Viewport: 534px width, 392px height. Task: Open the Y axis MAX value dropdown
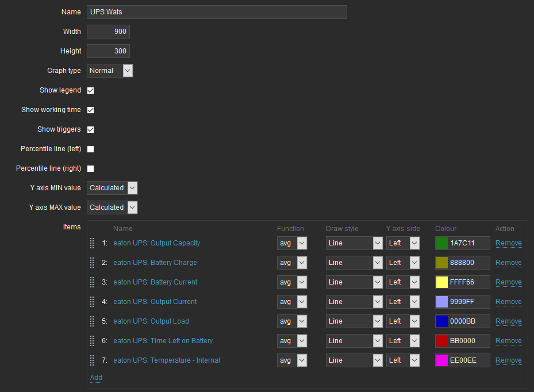tap(112, 207)
